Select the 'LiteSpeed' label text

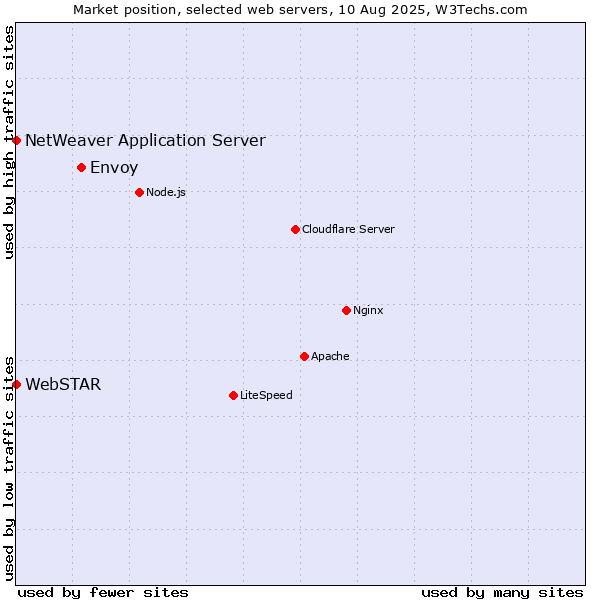click(x=266, y=395)
